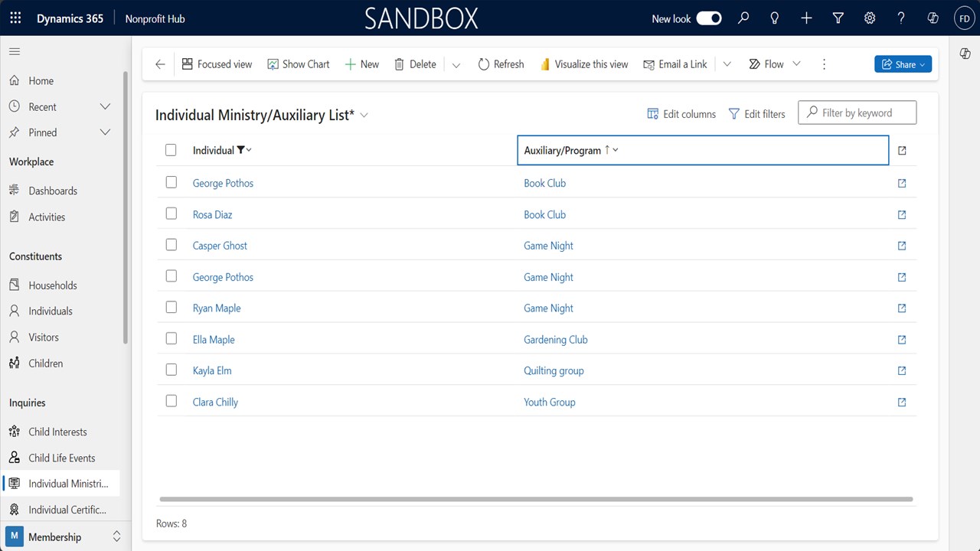Viewport: 980px width, 551px height.
Task: Open the advanced filter funnel icon in header
Action: [838, 18]
